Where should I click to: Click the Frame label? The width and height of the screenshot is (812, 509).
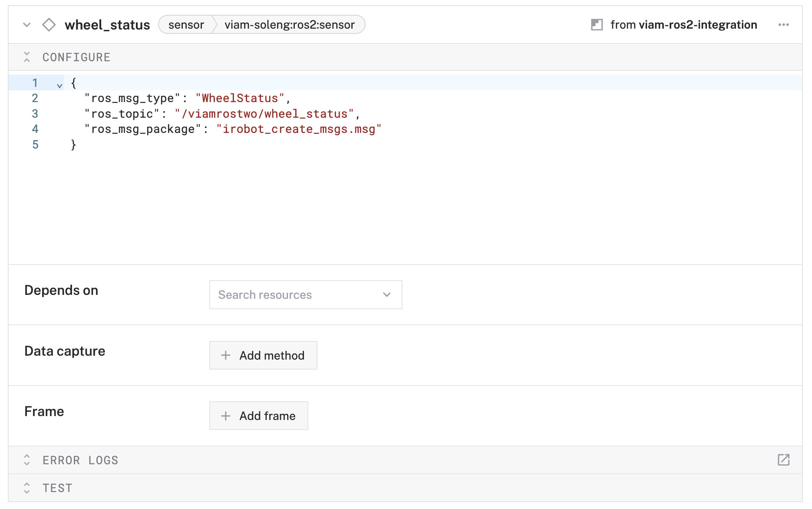[44, 411]
